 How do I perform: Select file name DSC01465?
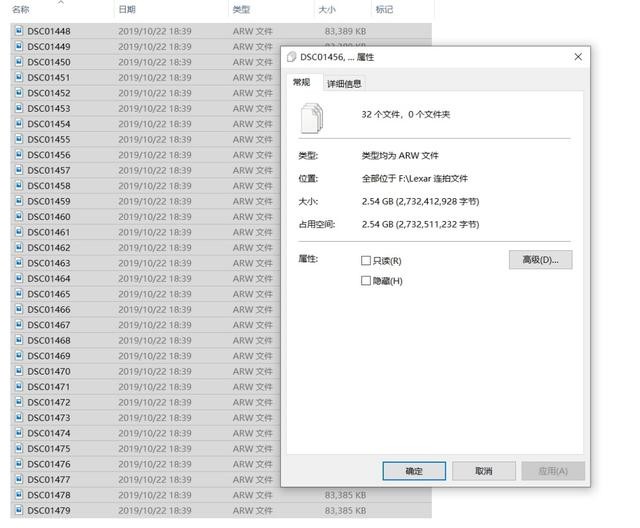(x=49, y=294)
